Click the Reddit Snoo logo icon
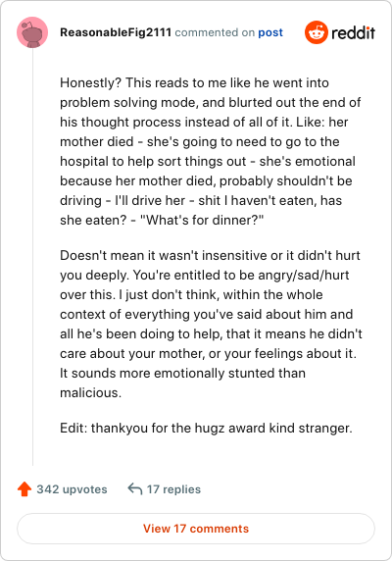392x561 pixels. click(x=317, y=32)
